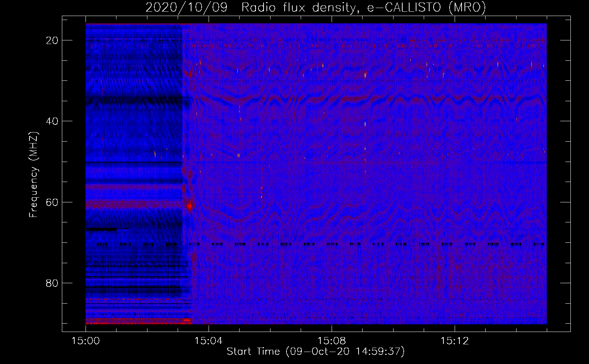
Task: Click the '20' frequency tick label
Action: (52, 40)
